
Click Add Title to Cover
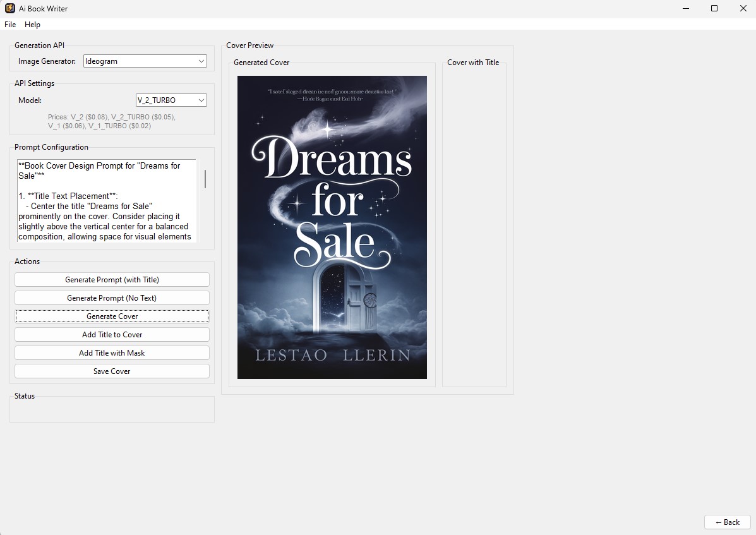[112, 334]
